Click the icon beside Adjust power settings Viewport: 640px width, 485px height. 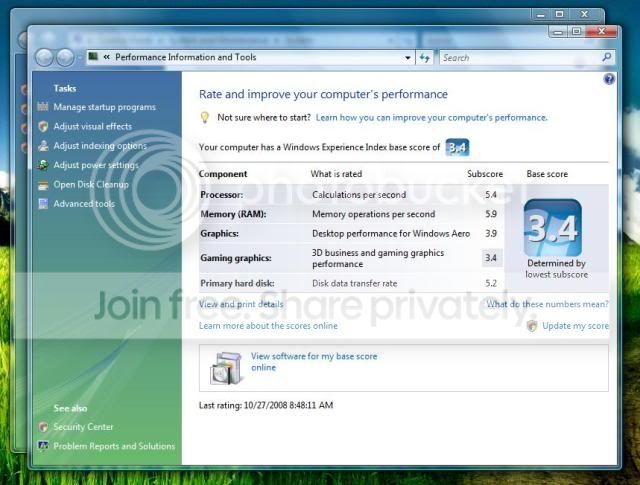coord(43,165)
